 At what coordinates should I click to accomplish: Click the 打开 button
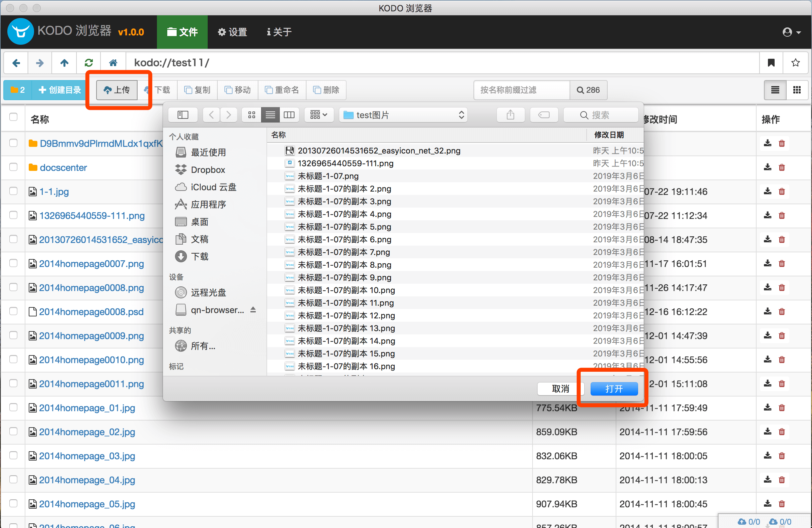click(613, 388)
